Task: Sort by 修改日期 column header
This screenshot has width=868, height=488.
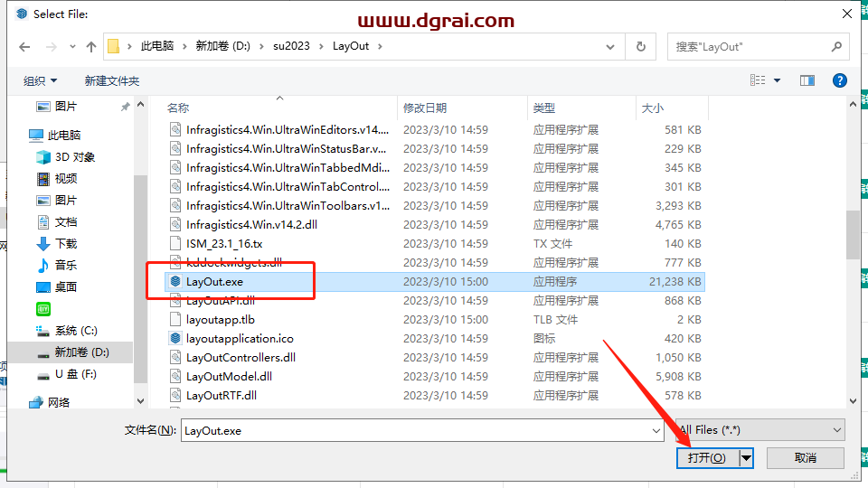Action: 425,108
